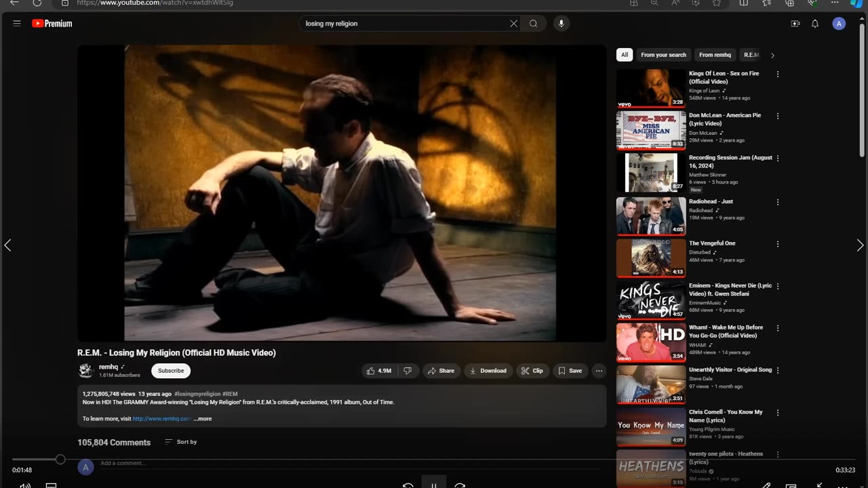Open Unearthly Visitor - Original Song title
Viewport: 868px width, 488px height.
730,370
